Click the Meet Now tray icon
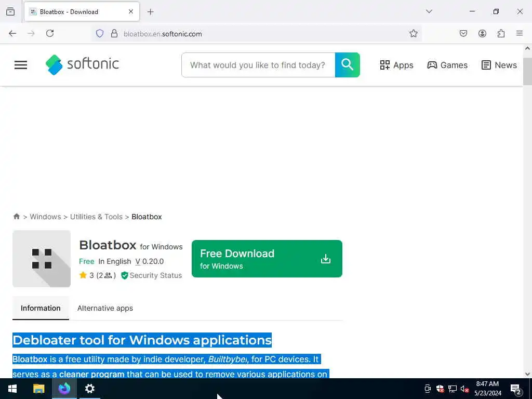 (428, 389)
